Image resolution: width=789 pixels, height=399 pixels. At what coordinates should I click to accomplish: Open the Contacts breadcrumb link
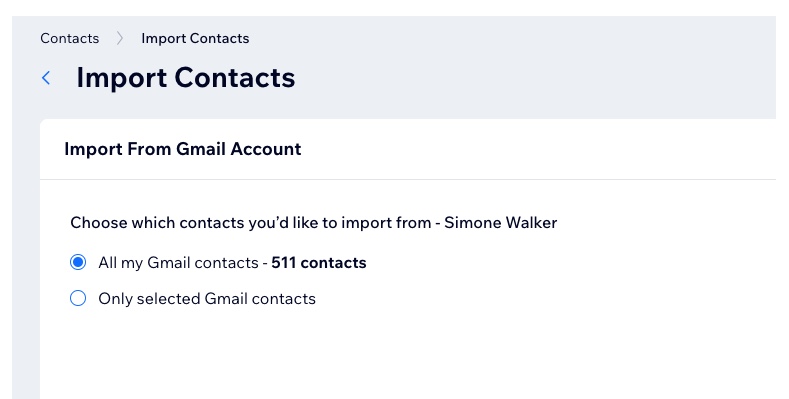(x=69, y=38)
